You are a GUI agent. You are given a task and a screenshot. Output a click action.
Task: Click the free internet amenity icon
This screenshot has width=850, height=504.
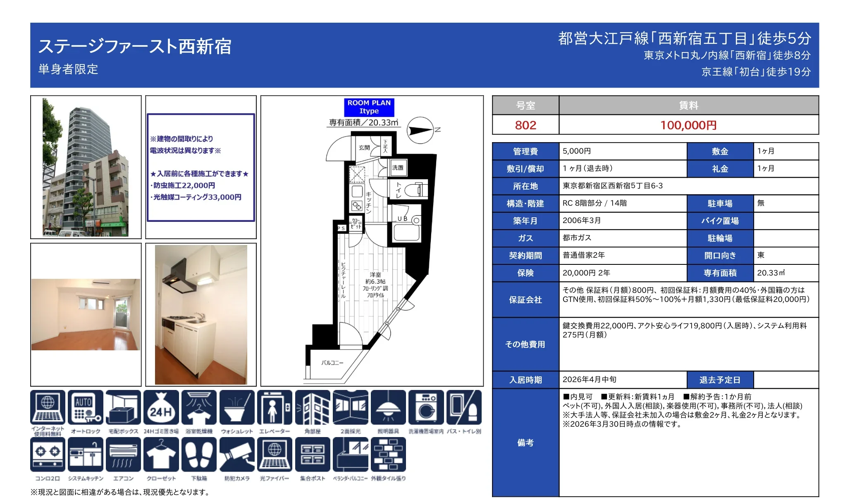(x=48, y=407)
